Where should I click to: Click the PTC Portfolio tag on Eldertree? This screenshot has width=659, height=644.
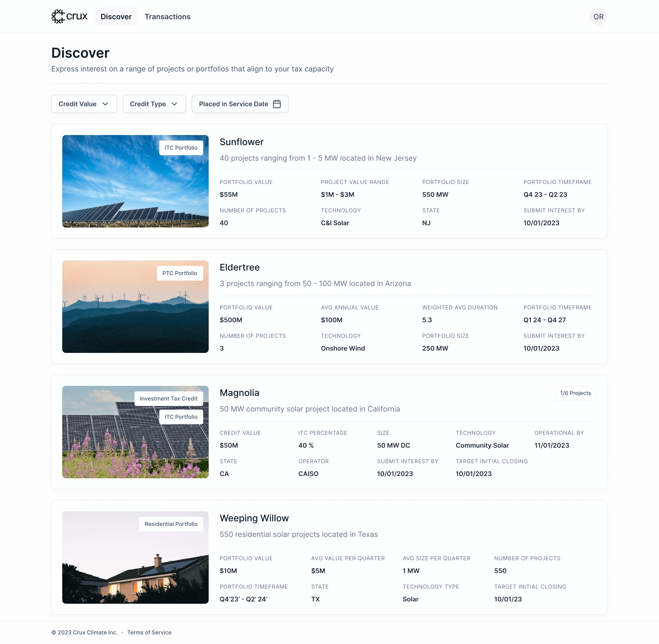pos(180,273)
